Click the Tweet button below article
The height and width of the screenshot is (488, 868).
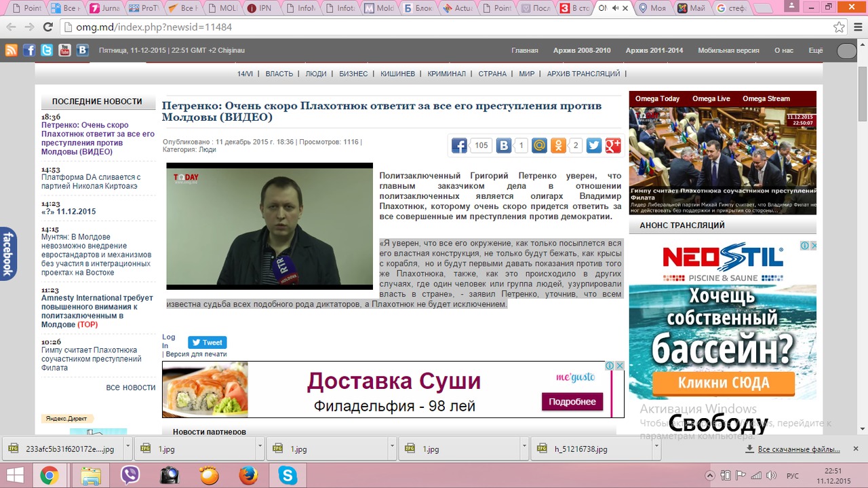click(x=207, y=342)
